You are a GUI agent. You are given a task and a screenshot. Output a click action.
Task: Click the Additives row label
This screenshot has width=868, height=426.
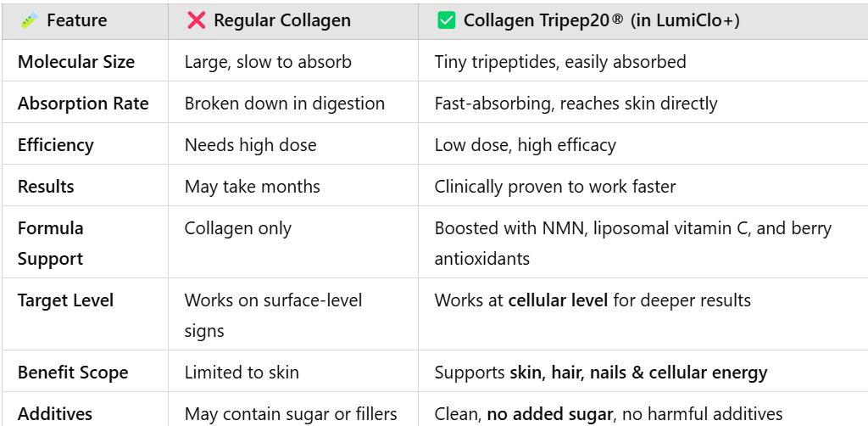(x=55, y=414)
